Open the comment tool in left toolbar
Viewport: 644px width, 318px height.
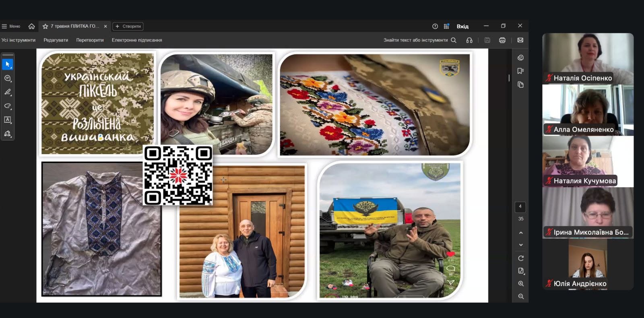pos(8,78)
